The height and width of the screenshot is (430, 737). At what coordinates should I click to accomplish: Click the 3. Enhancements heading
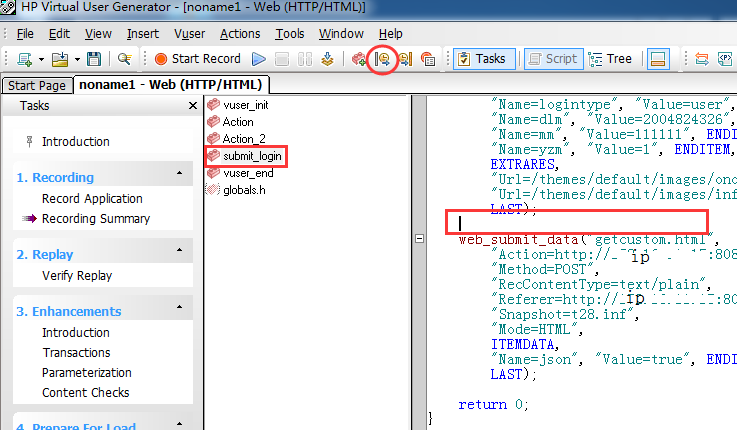[x=69, y=312]
